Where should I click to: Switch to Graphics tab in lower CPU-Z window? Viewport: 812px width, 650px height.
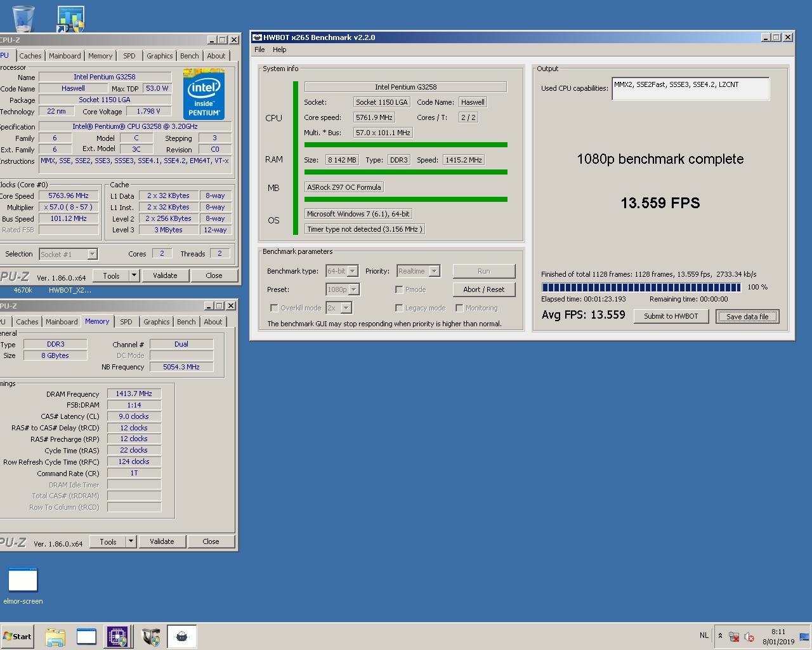(x=156, y=322)
